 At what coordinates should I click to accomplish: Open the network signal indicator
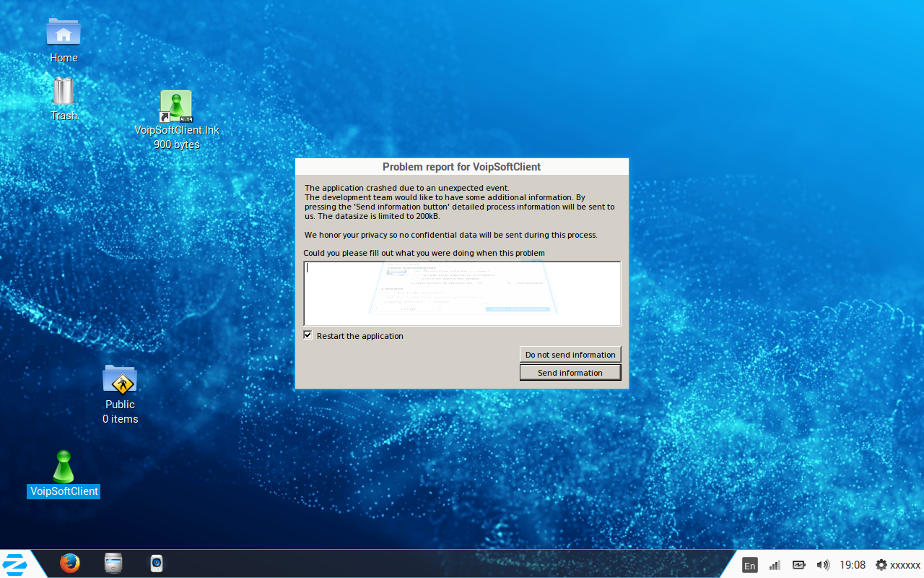(x=775, y=565)
